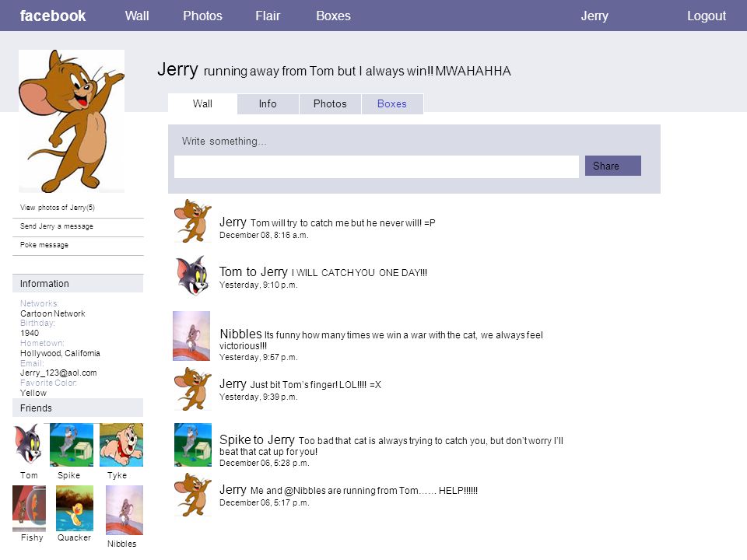Click Spike avatar on 'Too bad that cat' post
747x560 pixels.
(193, 445)
